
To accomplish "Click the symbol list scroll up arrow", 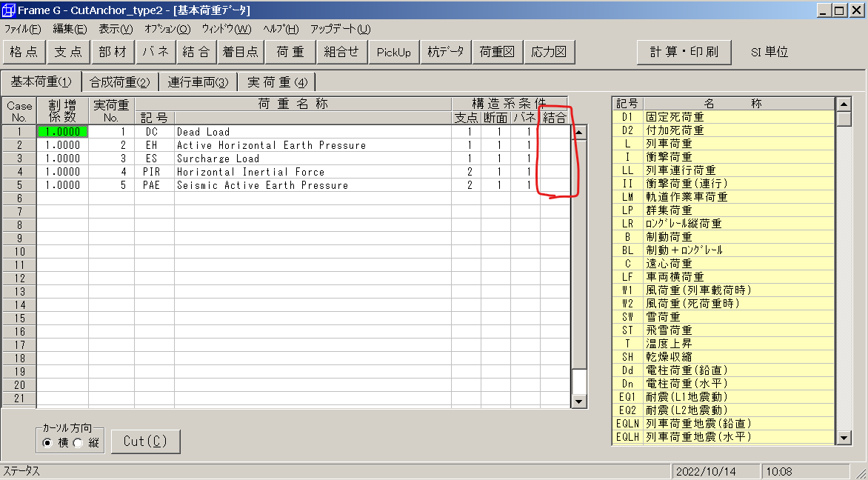I will click(844, 104).
